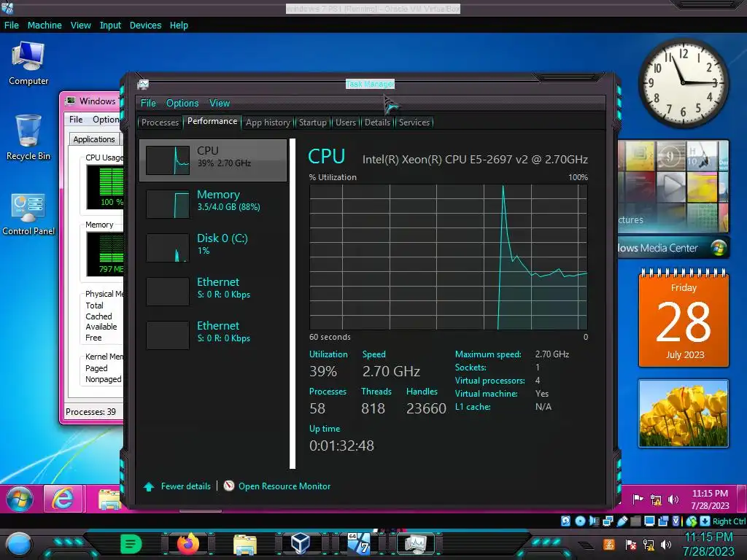Switch to the Processes tab
The height and width of the screenshot is (560, 747).
tap(160, 122)
